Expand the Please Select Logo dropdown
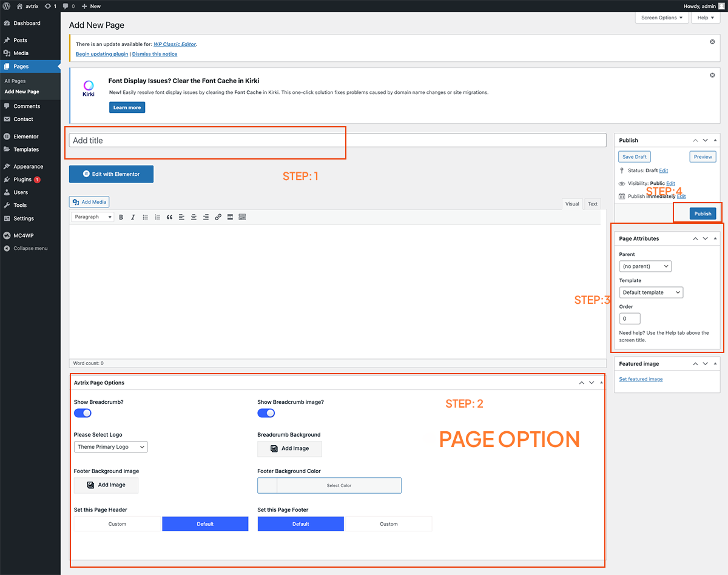The height and width of the screenshot is (575, 728). pos(110,447)
